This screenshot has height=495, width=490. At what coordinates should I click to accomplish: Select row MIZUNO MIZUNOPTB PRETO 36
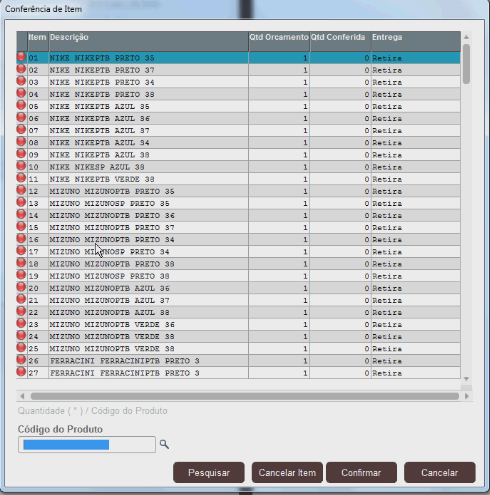[238, 215]
